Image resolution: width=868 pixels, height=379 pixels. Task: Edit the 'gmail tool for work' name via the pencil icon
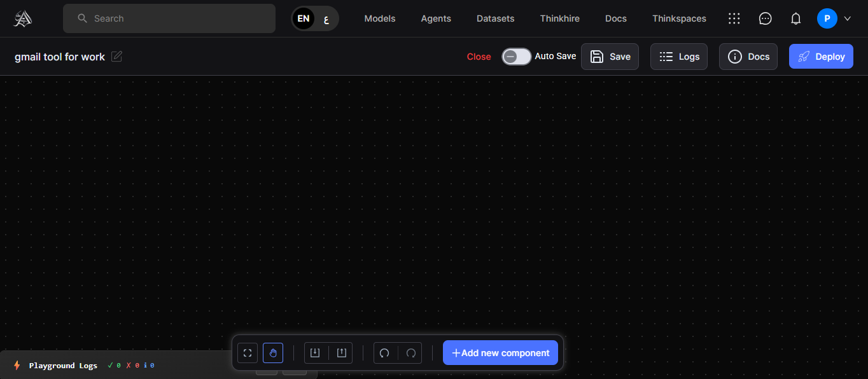pos(116,57)
